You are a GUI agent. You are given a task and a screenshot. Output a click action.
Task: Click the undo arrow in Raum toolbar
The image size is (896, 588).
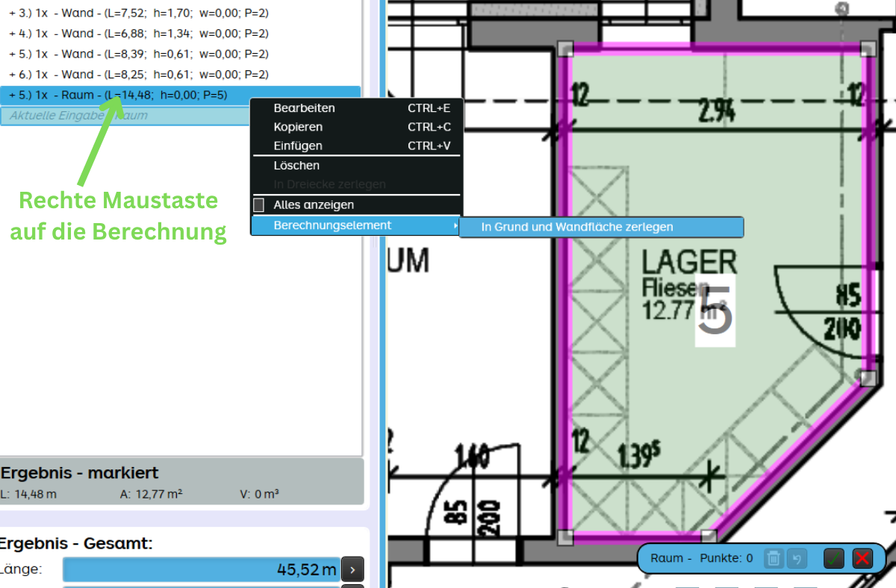tap(797, 557)
